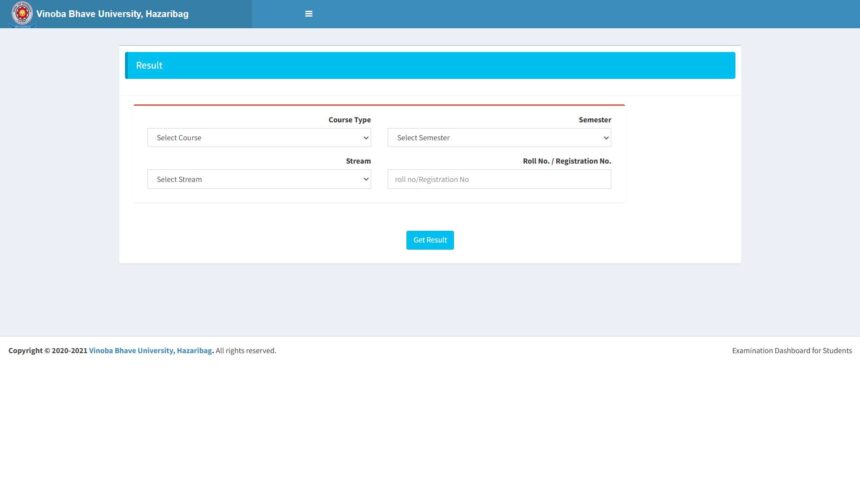Open the Select Course dropdown
860x484 pixels.
258,138
